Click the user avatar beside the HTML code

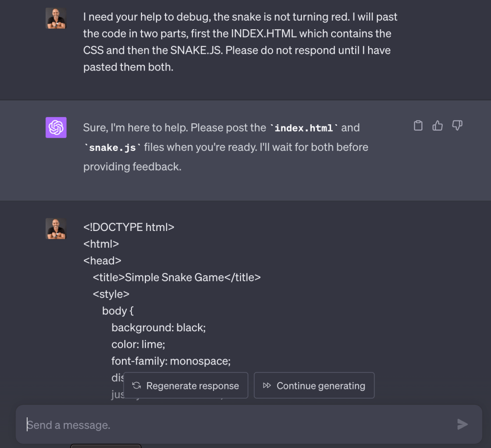pos(56,229)
